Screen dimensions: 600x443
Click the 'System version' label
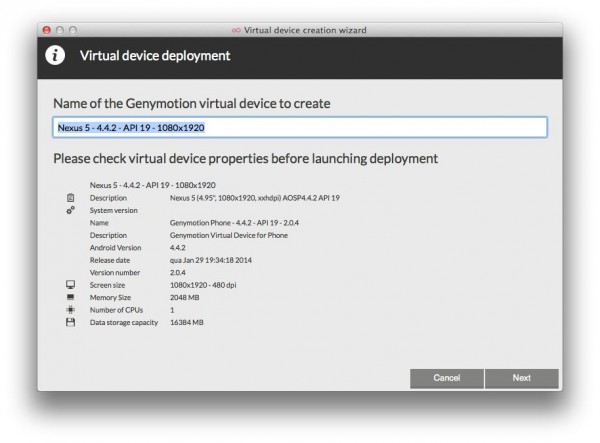coord(114,210)
